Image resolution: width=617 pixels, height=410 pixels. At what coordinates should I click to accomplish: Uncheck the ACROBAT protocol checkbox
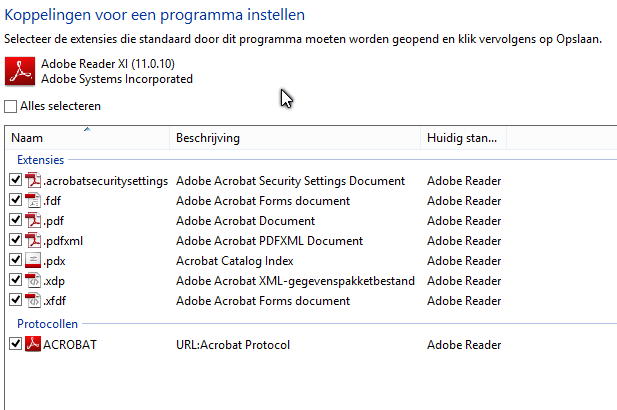[x=15, y=345]
